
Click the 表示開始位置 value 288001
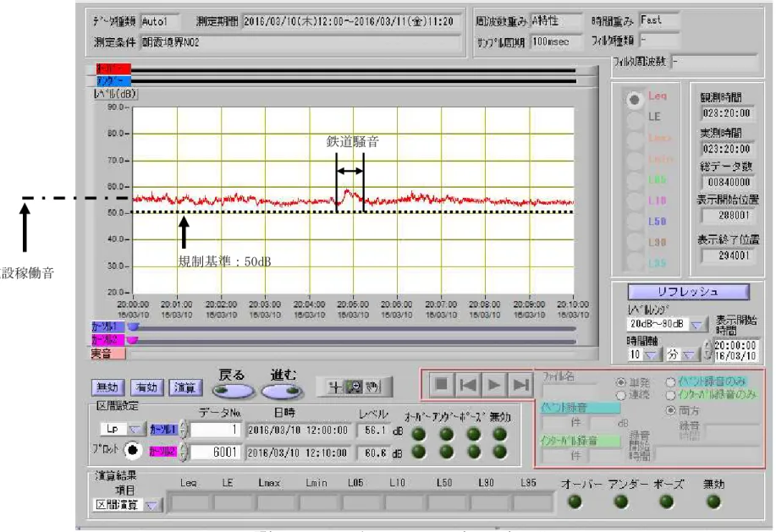click(727, 215)
